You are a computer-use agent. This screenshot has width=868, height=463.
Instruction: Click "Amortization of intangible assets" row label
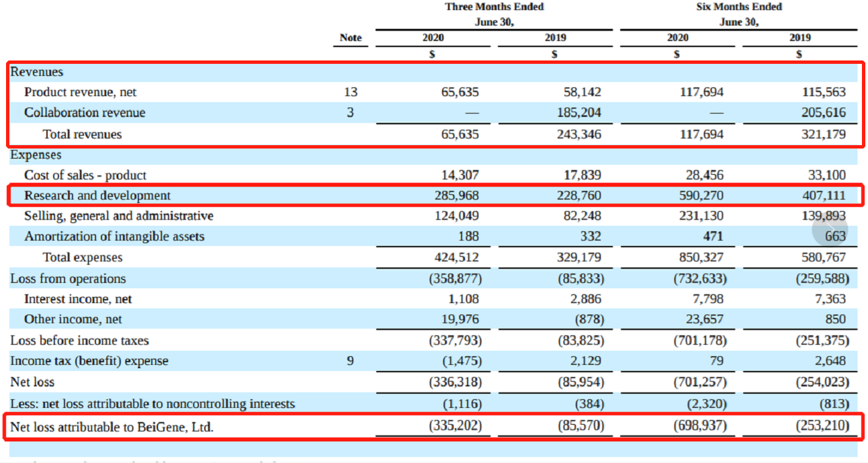(114, 237)
